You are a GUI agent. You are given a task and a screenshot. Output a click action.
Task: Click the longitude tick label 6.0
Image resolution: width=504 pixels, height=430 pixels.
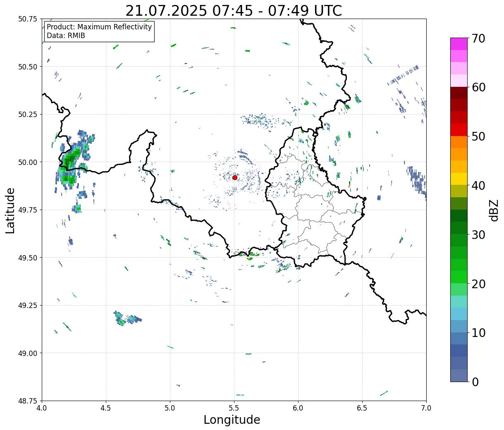coord(298,408)
